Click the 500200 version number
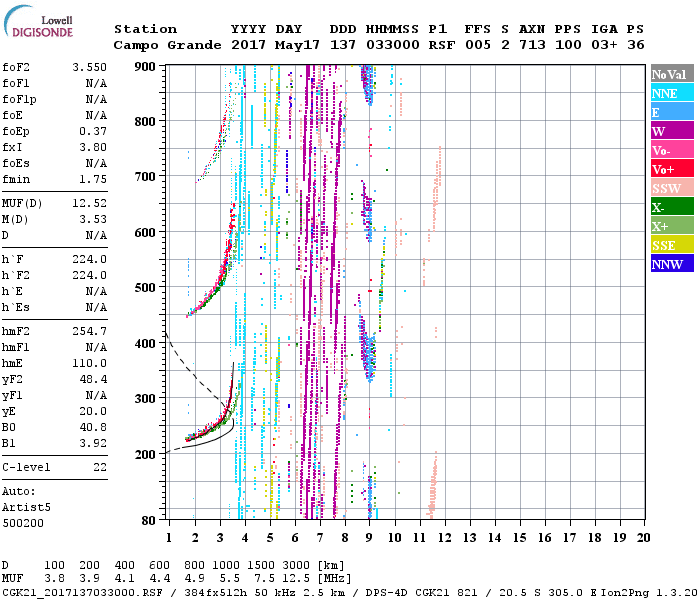 23,523
